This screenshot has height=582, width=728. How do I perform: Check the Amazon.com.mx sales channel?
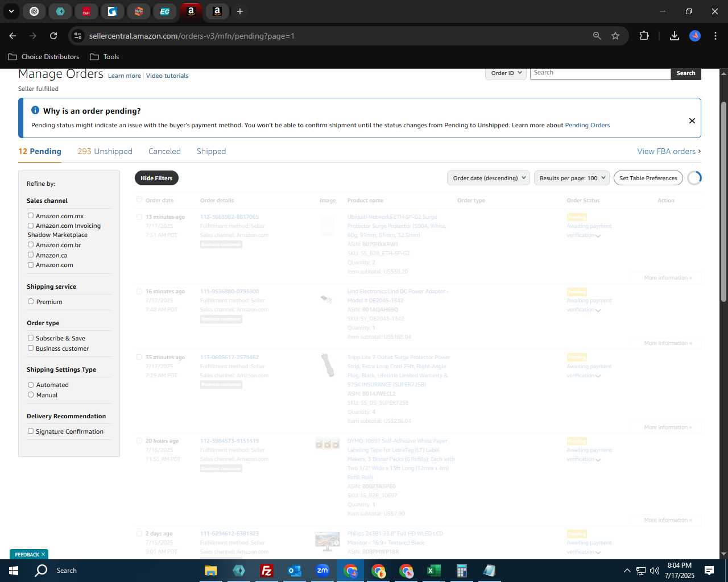tap(31, 215)
